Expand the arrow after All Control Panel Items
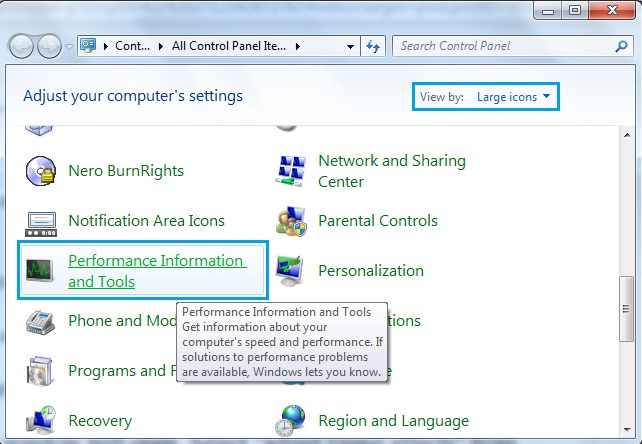Viewport: 642px width, 444px height. click(x=298, y=46)
